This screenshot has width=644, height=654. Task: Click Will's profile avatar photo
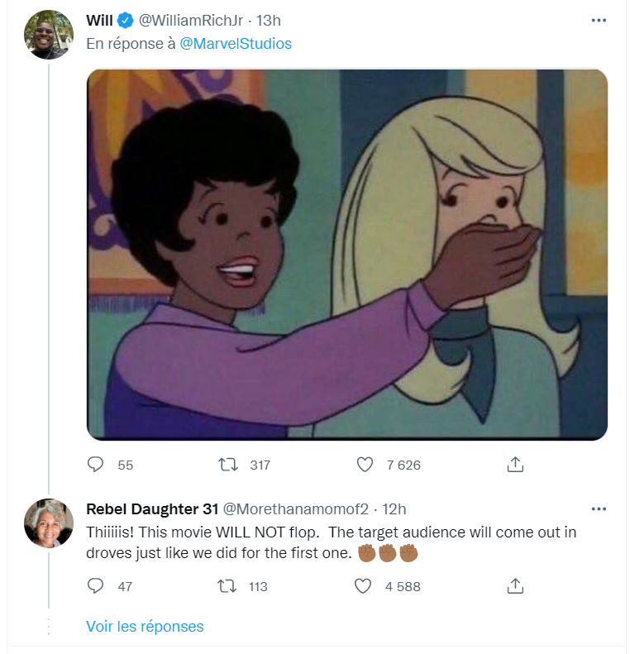[49, 35]
